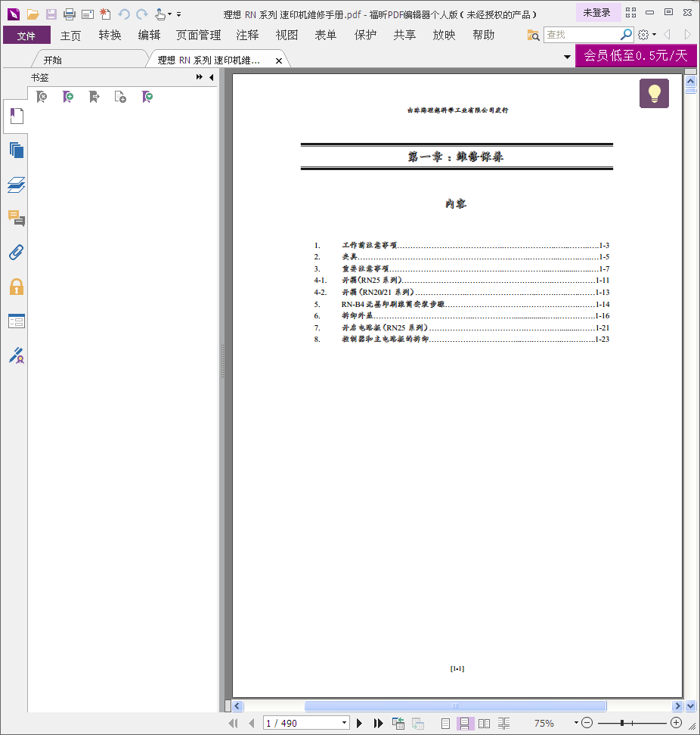Click the 未登录 login button
Screen dimensions: 700x735
pyautogui.click(x=597, y=13)
